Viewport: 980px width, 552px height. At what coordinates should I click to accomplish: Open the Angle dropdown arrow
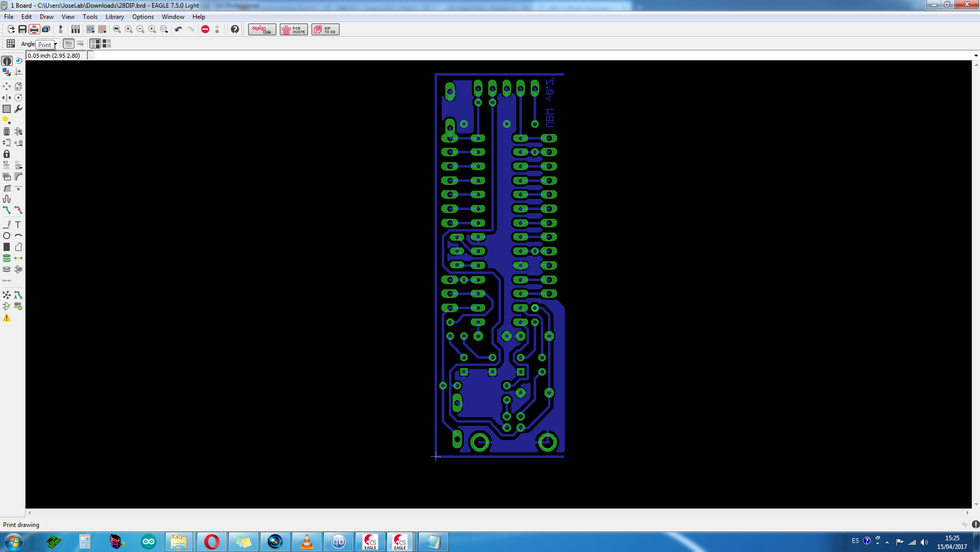(x=55, y=44)
